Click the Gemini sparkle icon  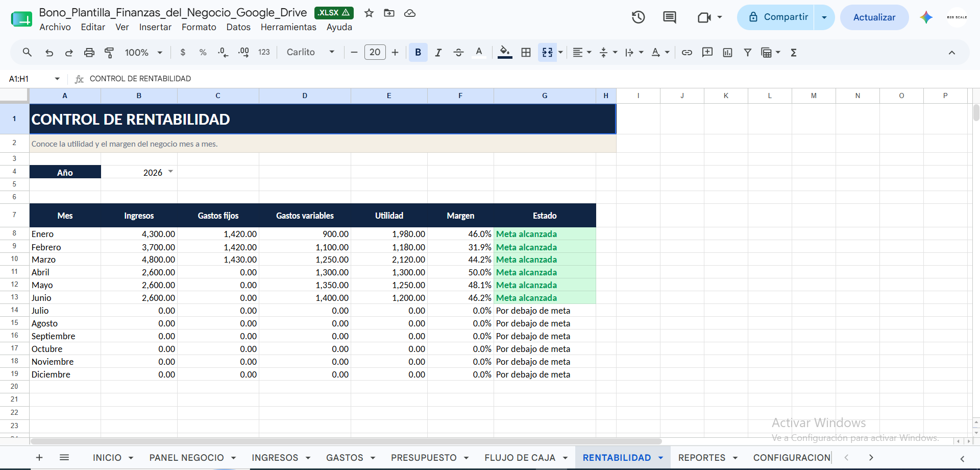926,17
